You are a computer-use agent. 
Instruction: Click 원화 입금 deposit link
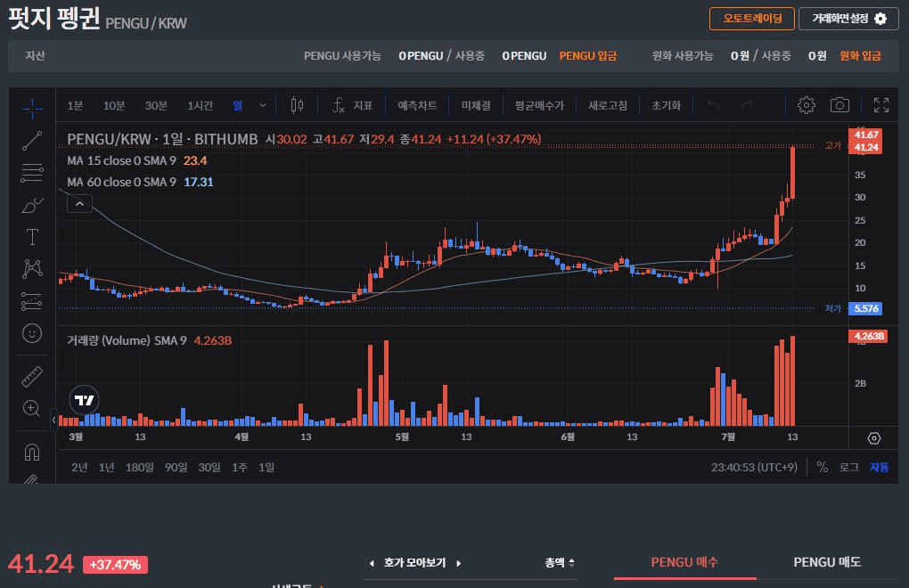(860, 55)
